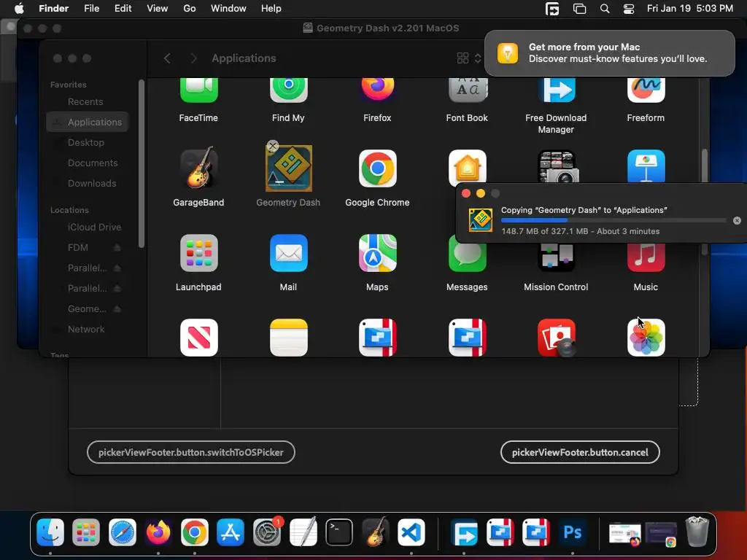Launch Firefox from Applications folder
747x560 pixels.
377,90
